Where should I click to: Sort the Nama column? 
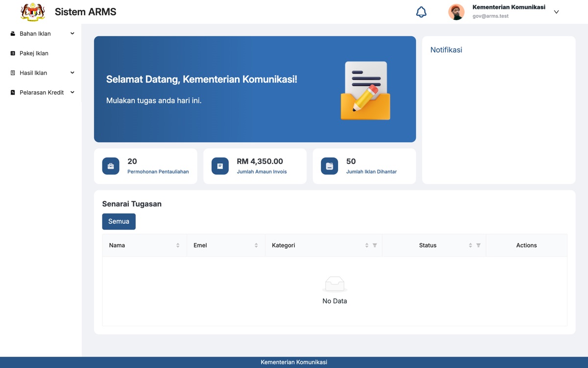178,245
